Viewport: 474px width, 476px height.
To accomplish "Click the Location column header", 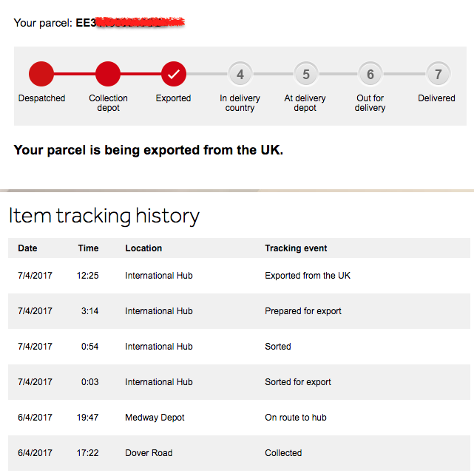I will 143,248.
